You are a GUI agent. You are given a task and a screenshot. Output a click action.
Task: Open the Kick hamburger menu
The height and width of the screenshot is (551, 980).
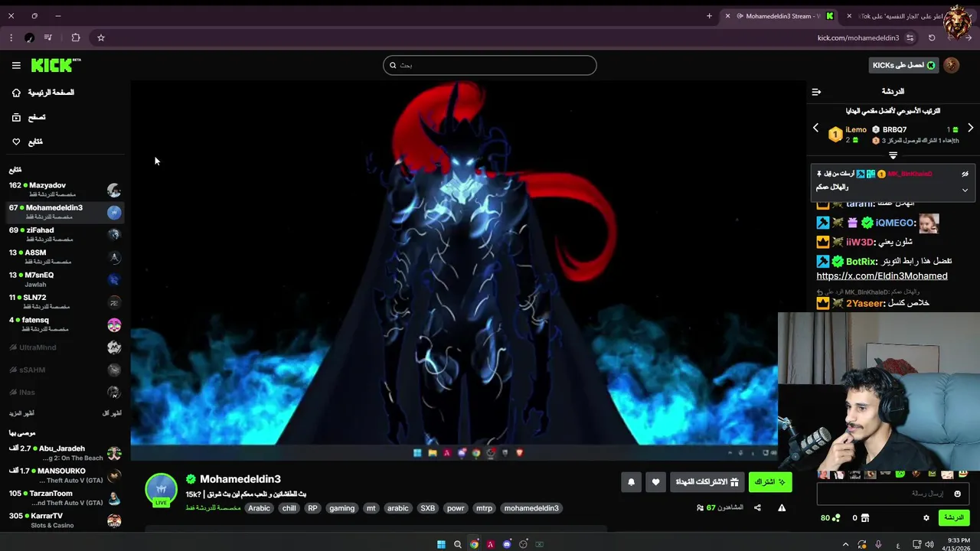pos(16,65)
